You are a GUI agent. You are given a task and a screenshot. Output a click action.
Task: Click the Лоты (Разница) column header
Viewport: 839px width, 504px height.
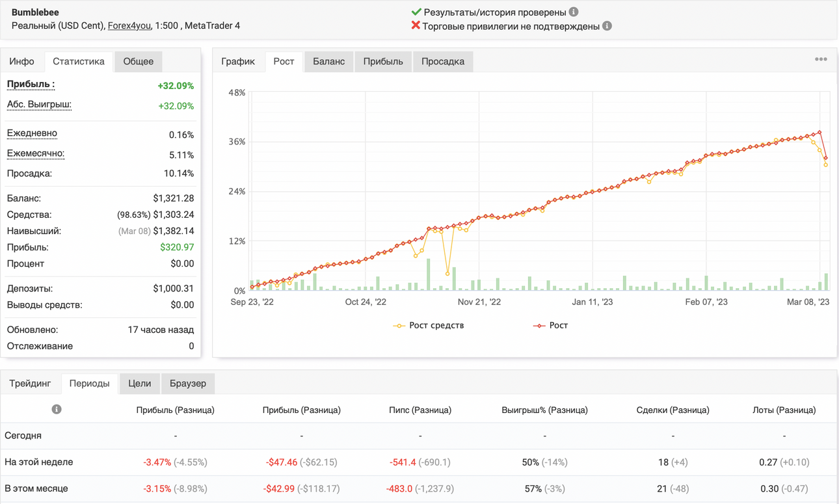click(784, 410)
